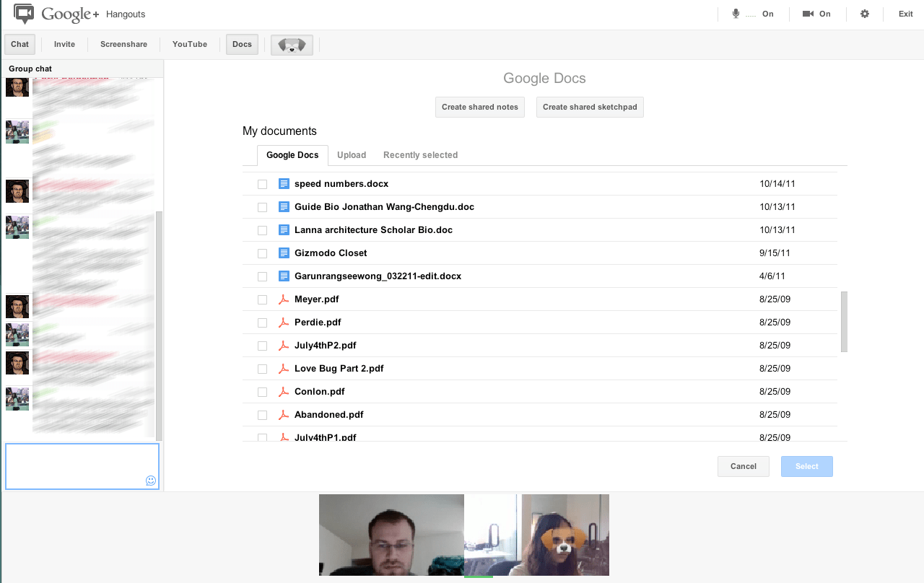Image resolution: width=924 pixels, height=583 pixels.
Task: Select the Lanna architecture Scholar Bio.doc checkbox
Action: (x=262, y=231)
